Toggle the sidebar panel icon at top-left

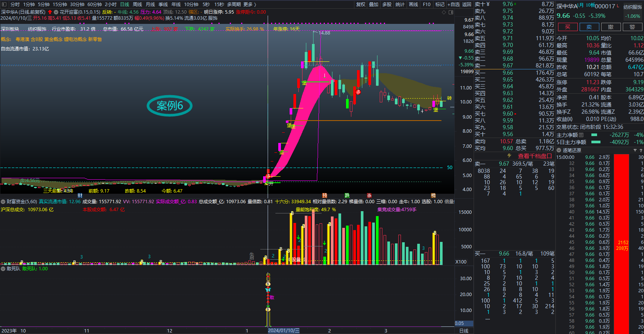coord(5,4)
